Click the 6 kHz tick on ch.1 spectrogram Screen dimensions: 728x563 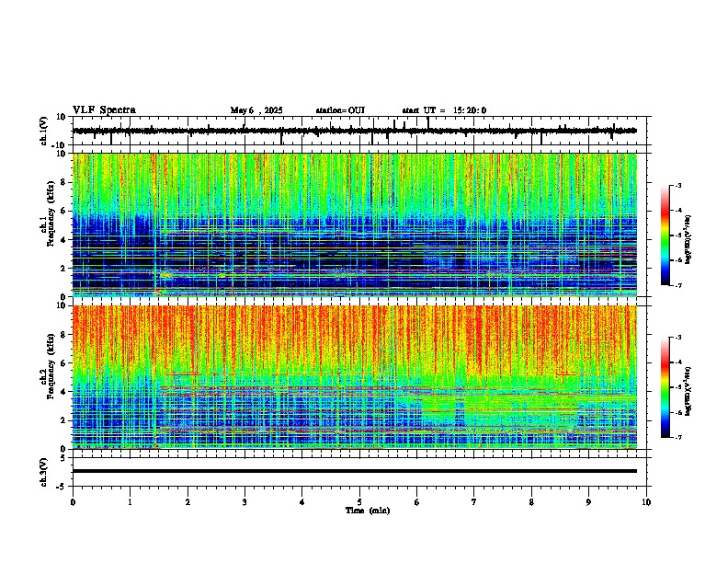coord(63,211)
